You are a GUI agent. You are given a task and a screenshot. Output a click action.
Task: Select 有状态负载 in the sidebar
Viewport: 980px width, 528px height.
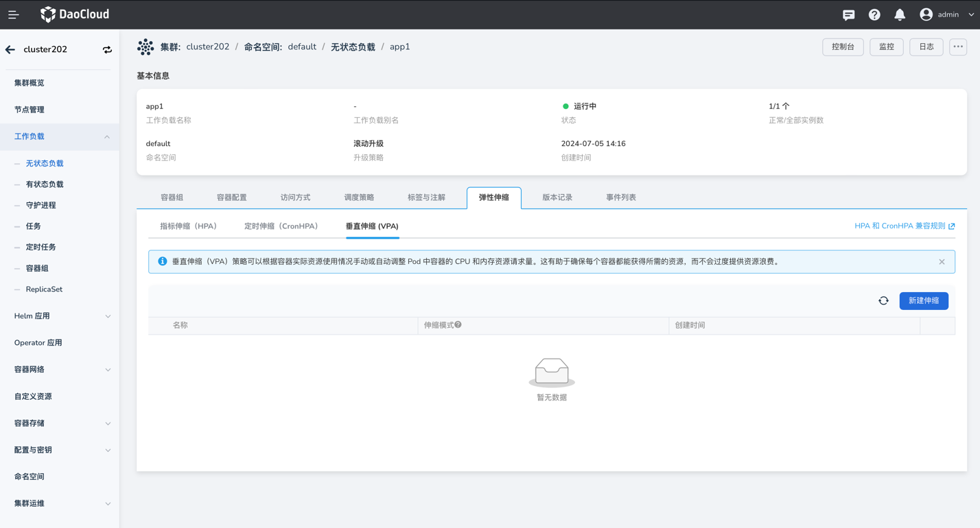(45, 184)
